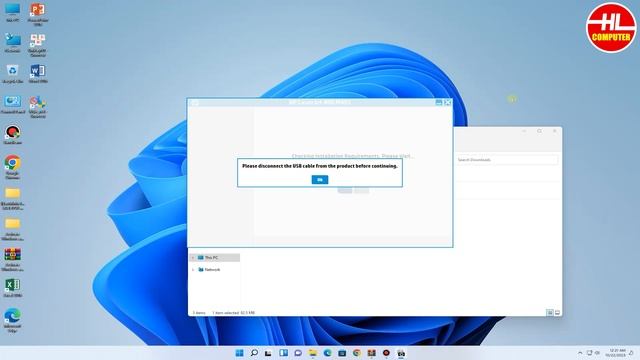Select the Control Panel desktop icon
Image resolution: width=640 pixels, height=360 pixels.
tap(13, 104)
